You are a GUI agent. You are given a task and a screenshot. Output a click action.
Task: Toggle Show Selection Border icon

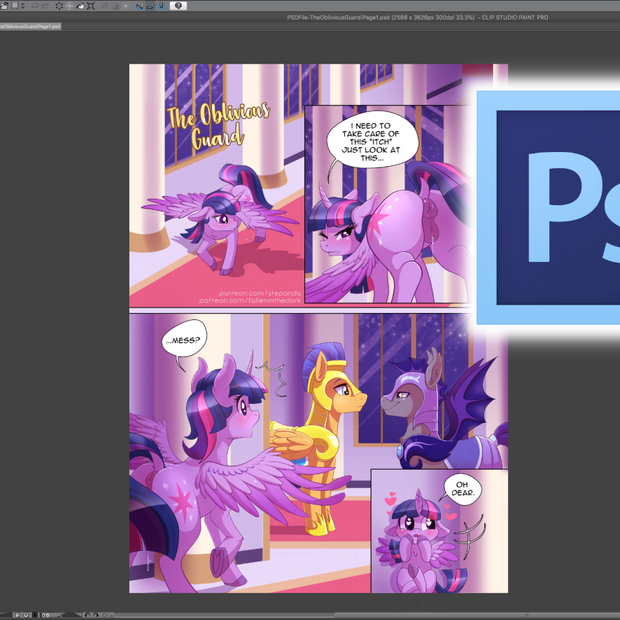126,6
